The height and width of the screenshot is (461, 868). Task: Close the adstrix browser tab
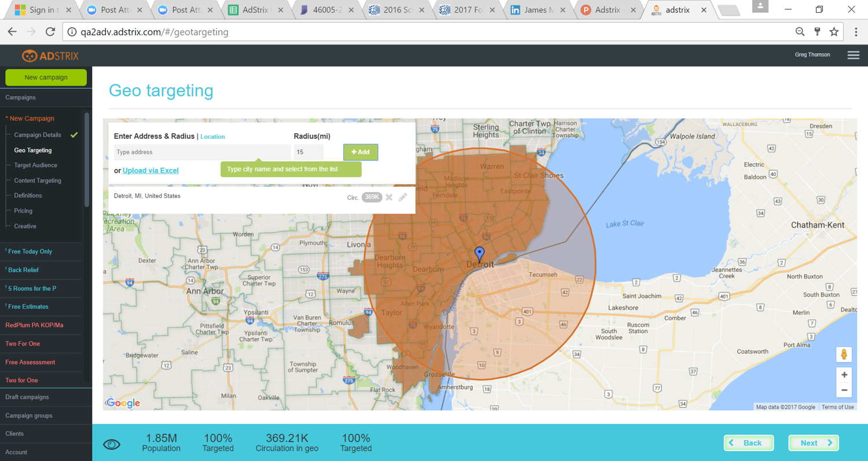[x=704, y=10]
